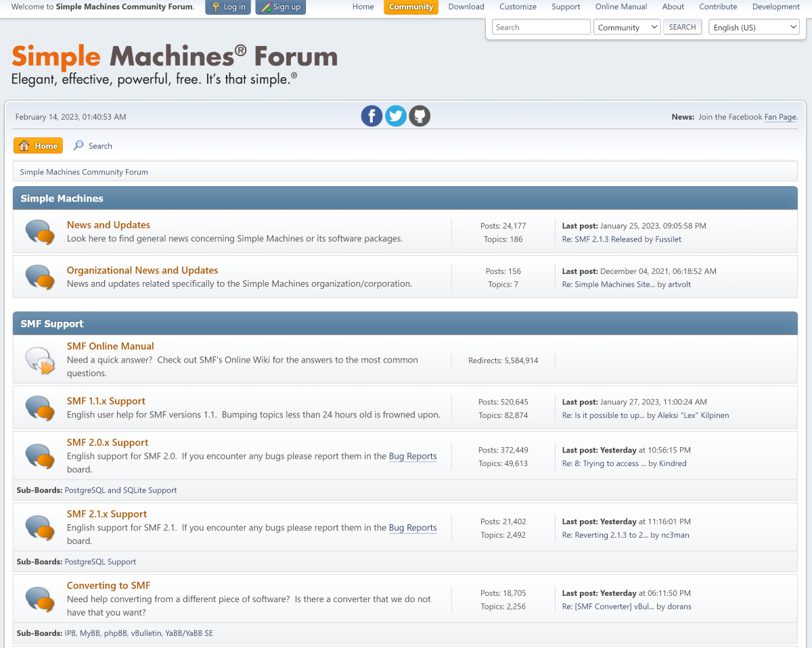812x648 pixels.
Task: Open the Customize navigation item
Action: click(518, 7)
